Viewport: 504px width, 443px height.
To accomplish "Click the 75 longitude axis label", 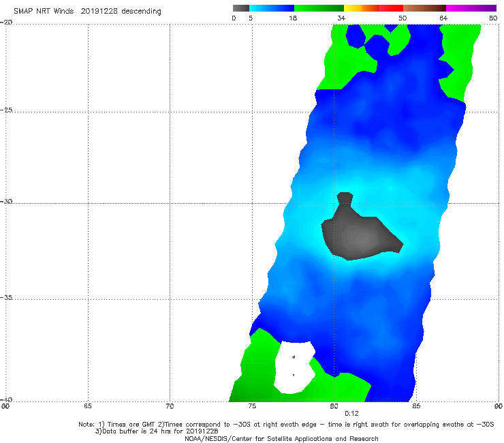I will click(252, 406).
